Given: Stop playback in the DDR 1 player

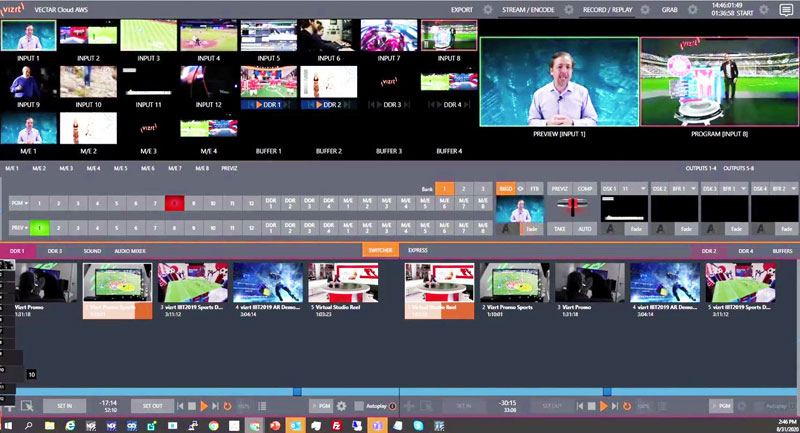Looking at the screenshot, I should point(192,406).
